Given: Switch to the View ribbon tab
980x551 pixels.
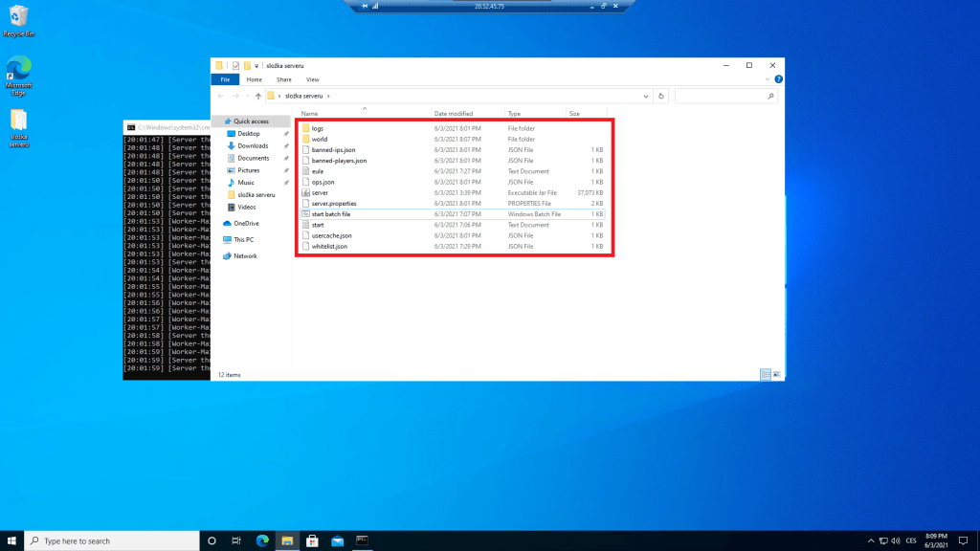Looking at the screenshot, I should (x=312, y=79).
